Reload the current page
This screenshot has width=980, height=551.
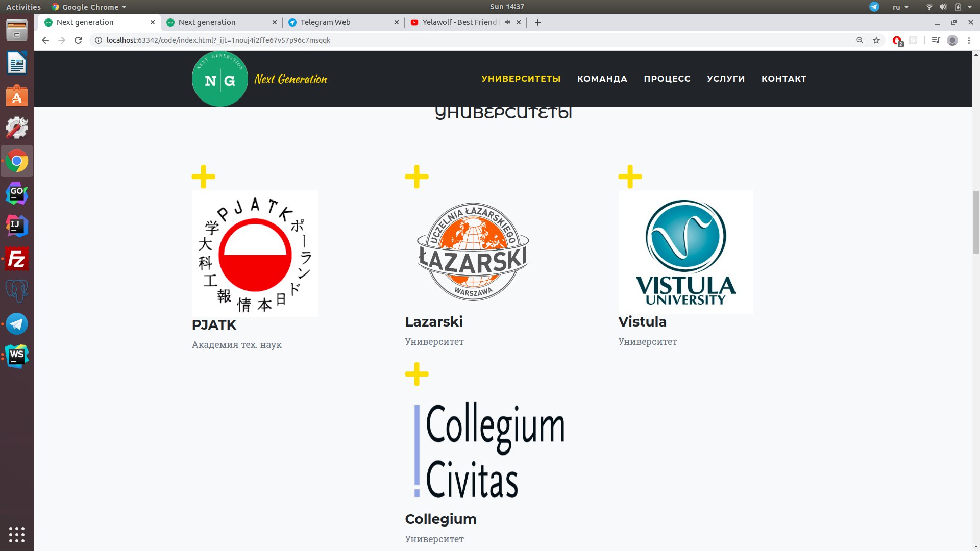(x=78, y=40)
